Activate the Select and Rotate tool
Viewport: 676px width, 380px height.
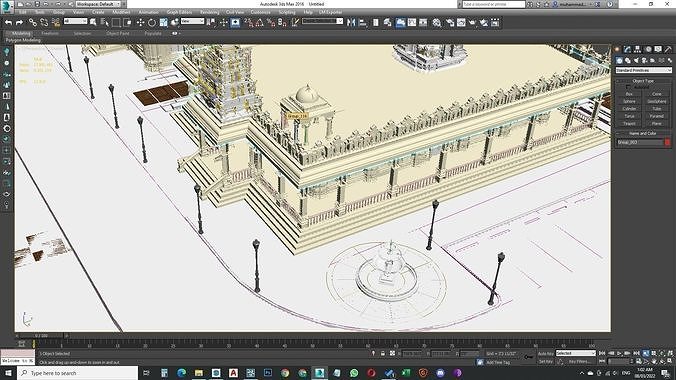[x=152, y=22]
